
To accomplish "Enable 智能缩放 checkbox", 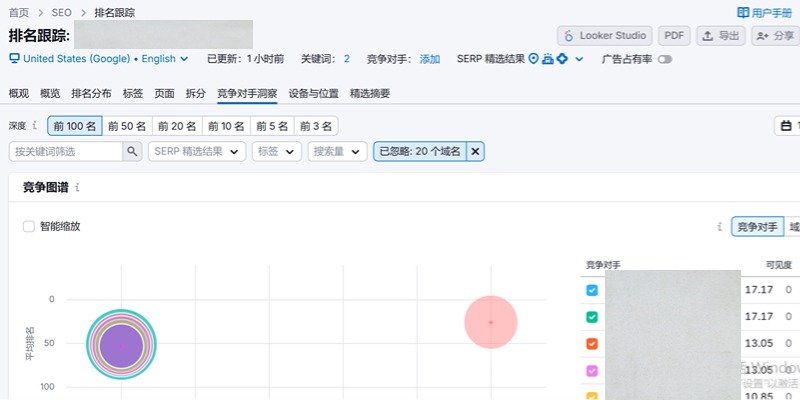I will (29, 227).
